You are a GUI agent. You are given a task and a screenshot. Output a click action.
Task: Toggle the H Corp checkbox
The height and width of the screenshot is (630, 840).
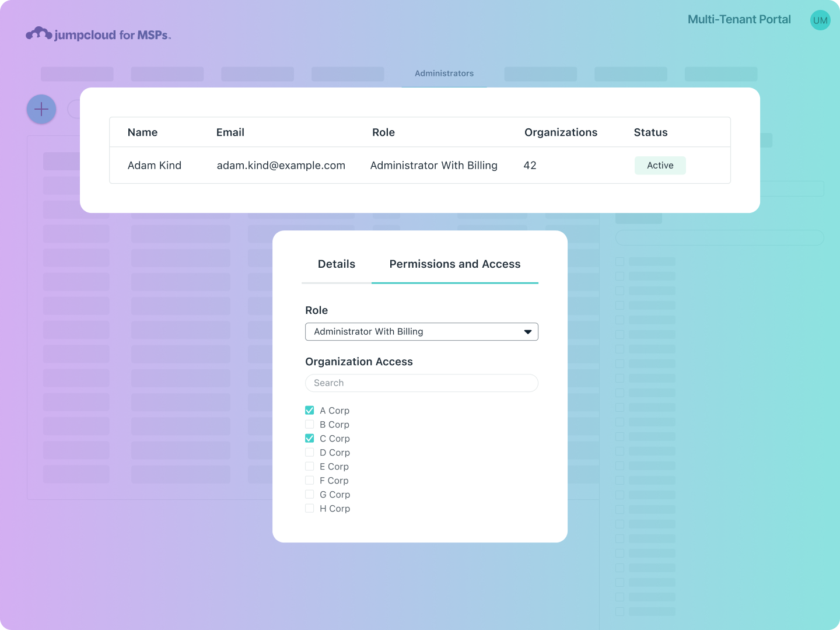click(x=310, y=508)
